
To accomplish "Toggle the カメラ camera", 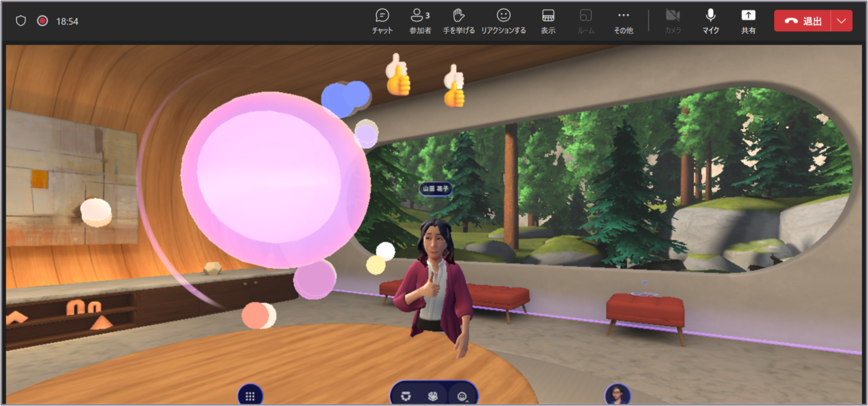I will [x=673, y=21].
